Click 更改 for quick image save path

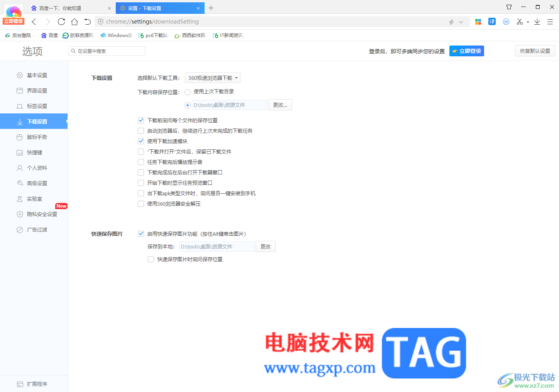(266, 247)
